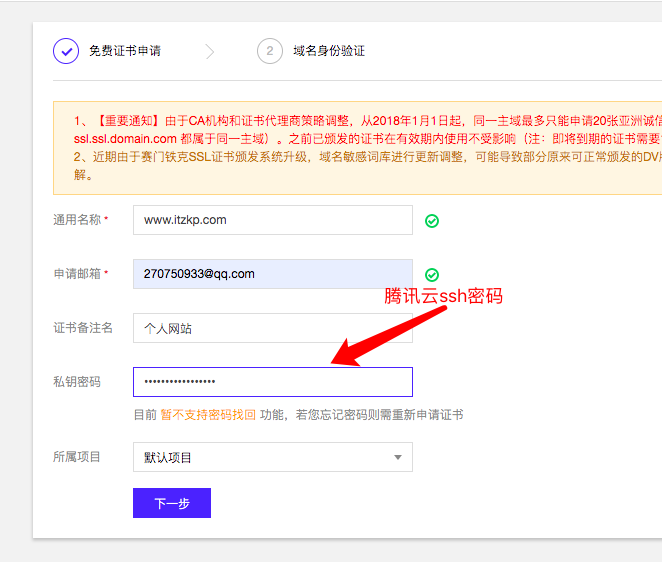Click the step 1 checkmark circle icon
Screen dimensions: 662x562
click(x=66, y=51)
